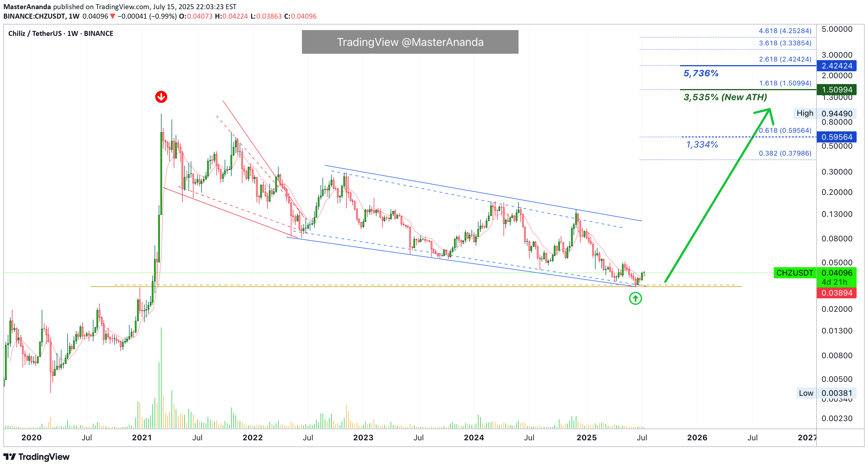This screenshot has width=868, height=467.
Task: Click the L:0.03863 low value in header
Action: pos(266,16)
